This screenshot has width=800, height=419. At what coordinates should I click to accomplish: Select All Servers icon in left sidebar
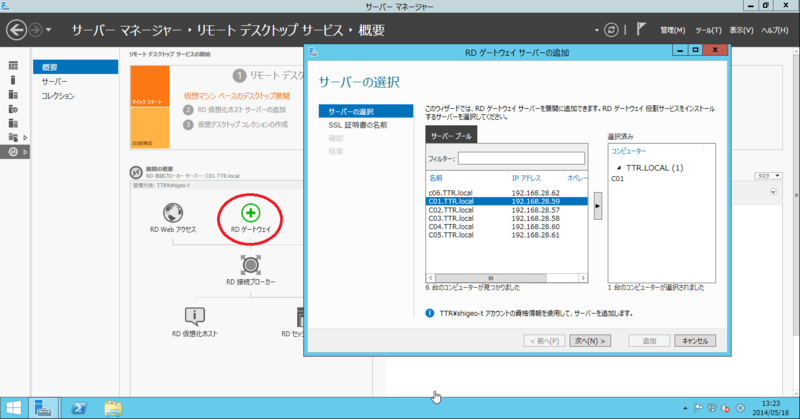pos(13,94)
